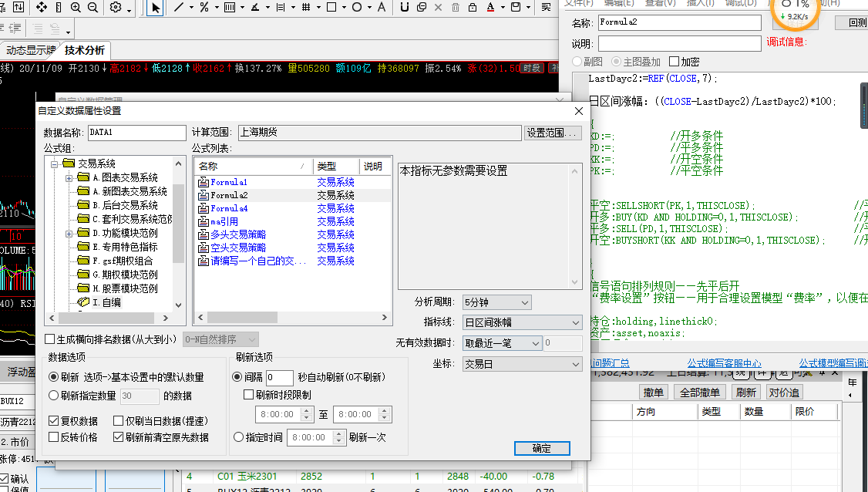Expand the A.图表交易系统 folder
868x492 pixels.
pos(69,178)
